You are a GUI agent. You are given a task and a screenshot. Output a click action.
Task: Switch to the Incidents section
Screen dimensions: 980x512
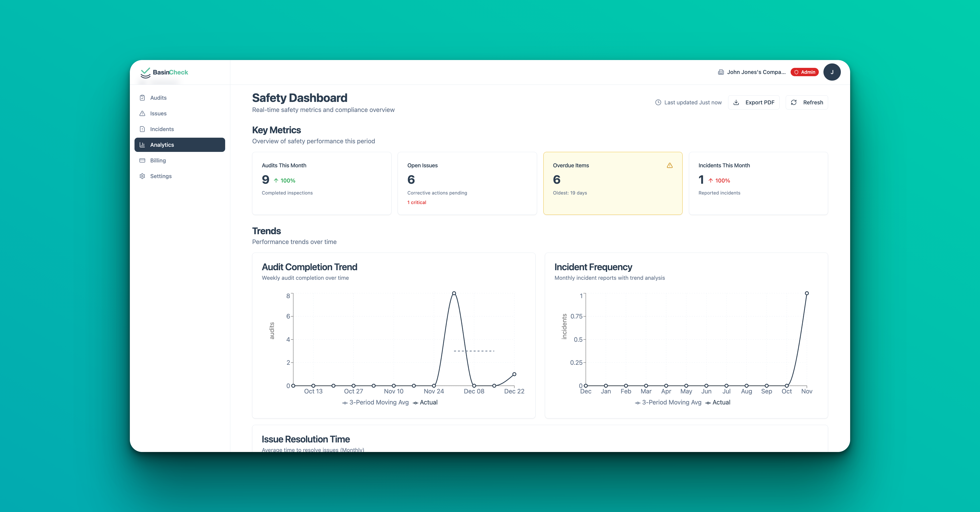162,129
